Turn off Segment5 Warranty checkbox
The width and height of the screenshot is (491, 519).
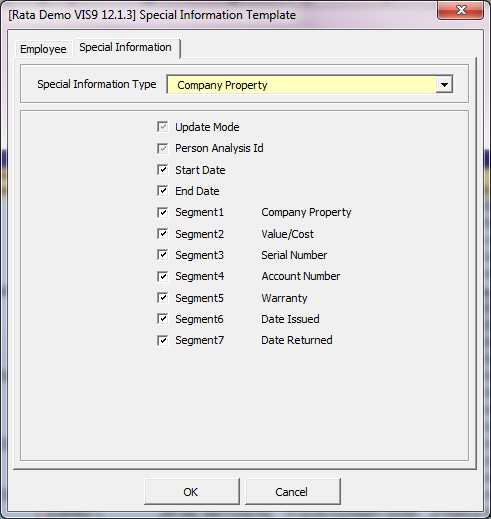point(162,297)
